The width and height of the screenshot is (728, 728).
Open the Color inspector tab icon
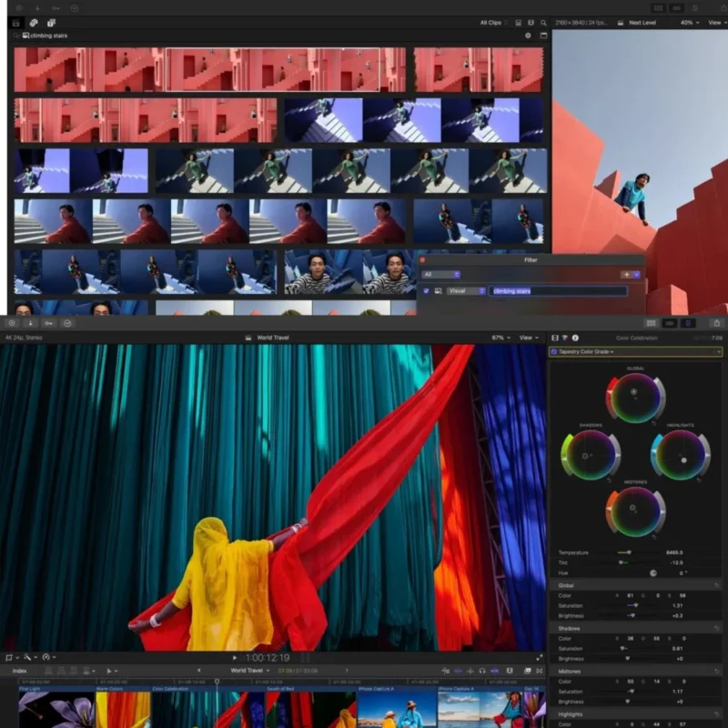point(565,339)
